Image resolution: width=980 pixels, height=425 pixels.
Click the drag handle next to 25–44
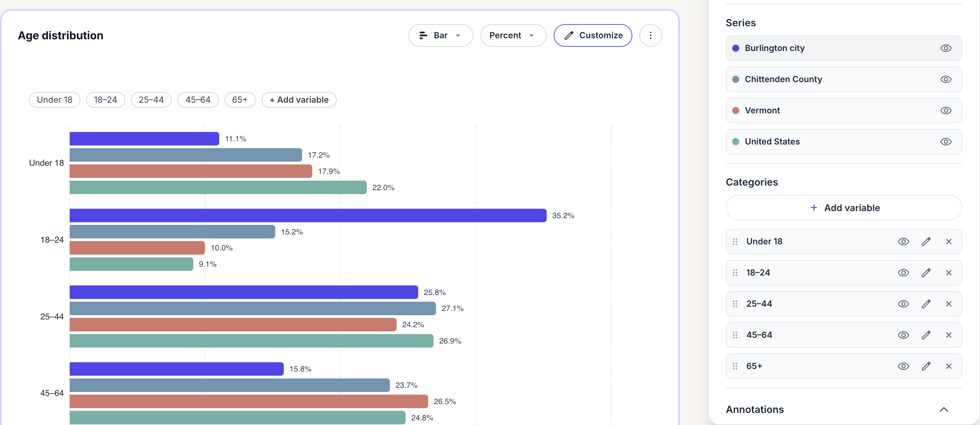click(x=735, y=304)
